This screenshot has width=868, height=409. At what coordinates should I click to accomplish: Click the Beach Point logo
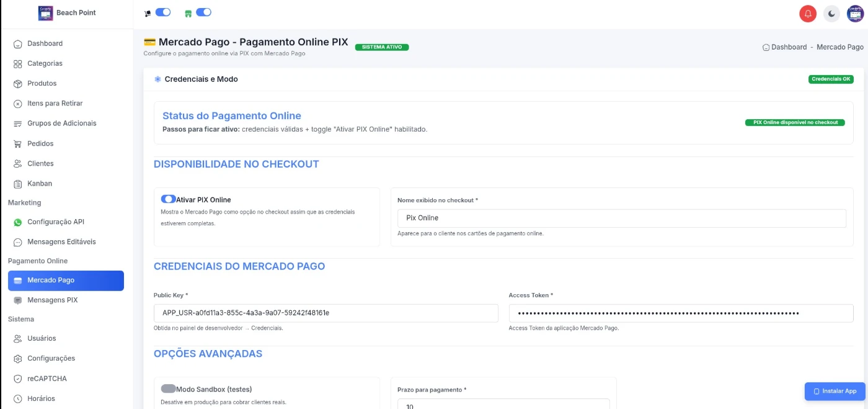(x=46, y=13)
